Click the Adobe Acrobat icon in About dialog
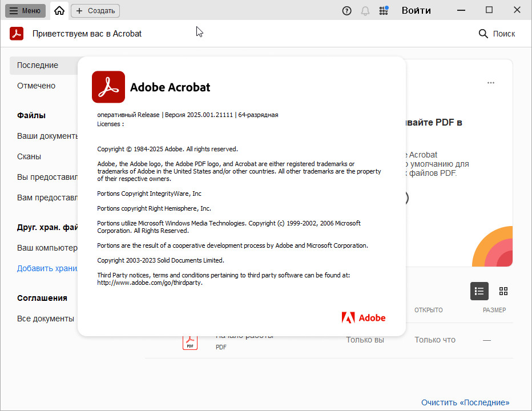Screen dimensions: 532x411 pos(108,87)
